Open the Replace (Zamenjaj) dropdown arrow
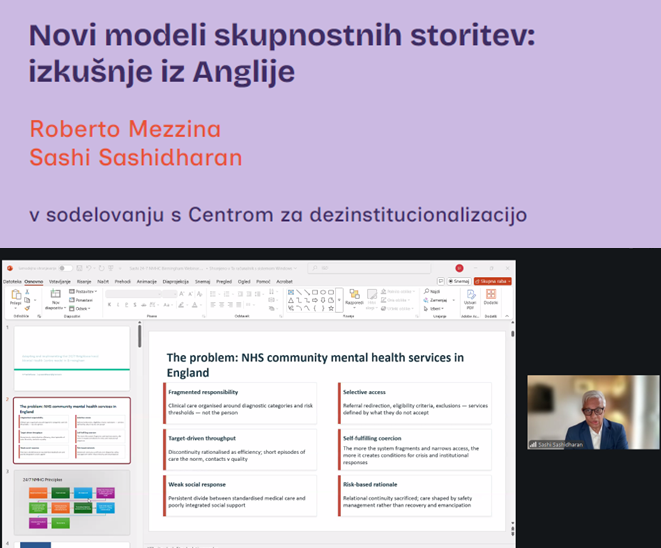 pyautogui.click(x=454, y=300)
